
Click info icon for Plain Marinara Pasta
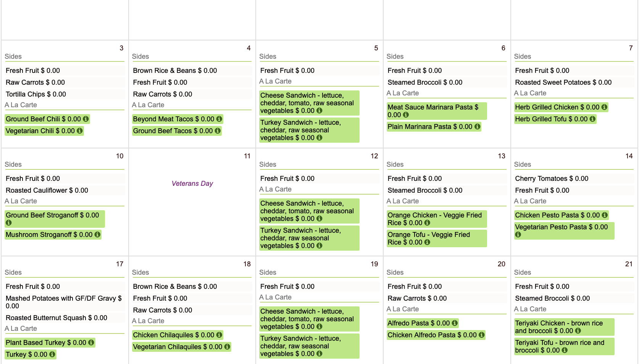pyautogui.click(x=477, y=127)
